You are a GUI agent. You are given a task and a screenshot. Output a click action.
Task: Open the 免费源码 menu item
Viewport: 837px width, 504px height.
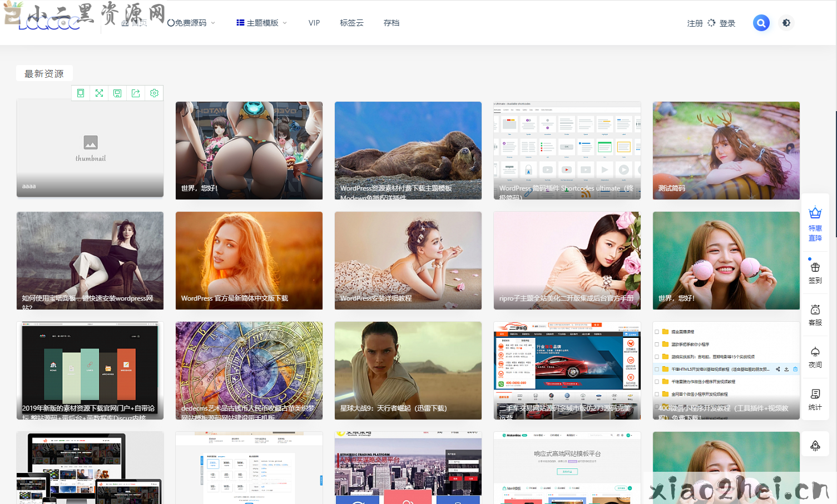[191, 23]
